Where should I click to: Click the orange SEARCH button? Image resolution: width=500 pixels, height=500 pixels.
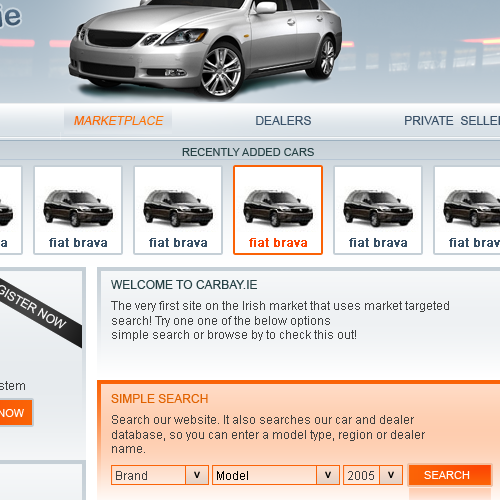[x=450, y=475]
